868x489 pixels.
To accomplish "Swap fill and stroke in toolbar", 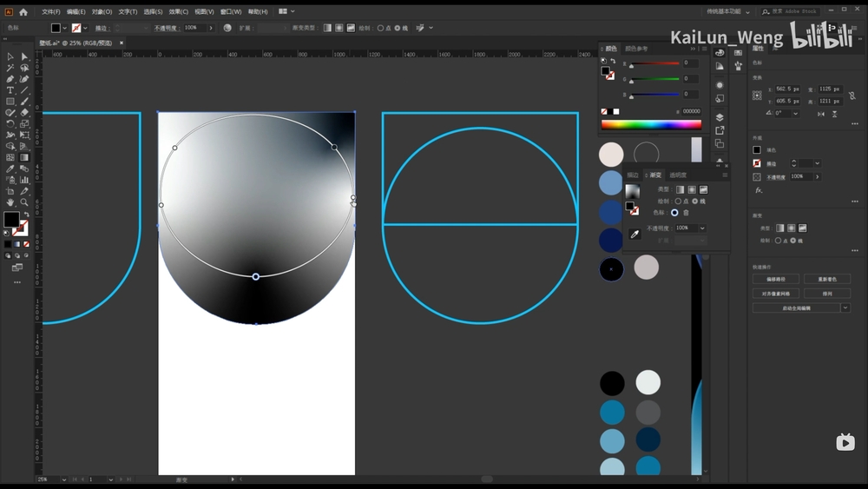I will tap(26, 215).
